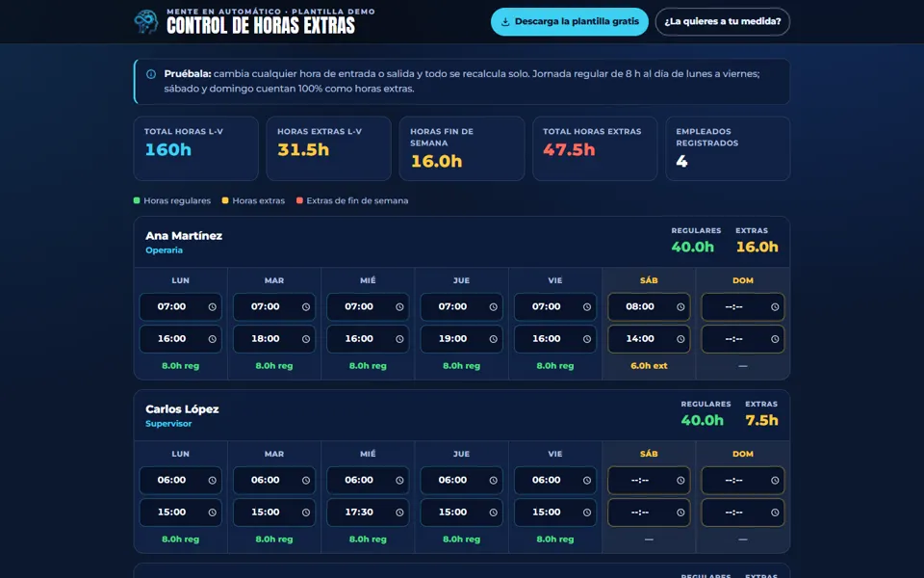Edit Ana's Thursday entry time 07:00

click(x=461, y=306)
